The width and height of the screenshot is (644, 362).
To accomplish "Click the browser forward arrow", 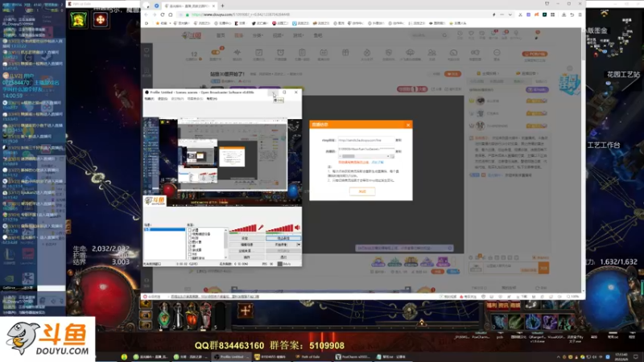I will (x=155, y=14).
